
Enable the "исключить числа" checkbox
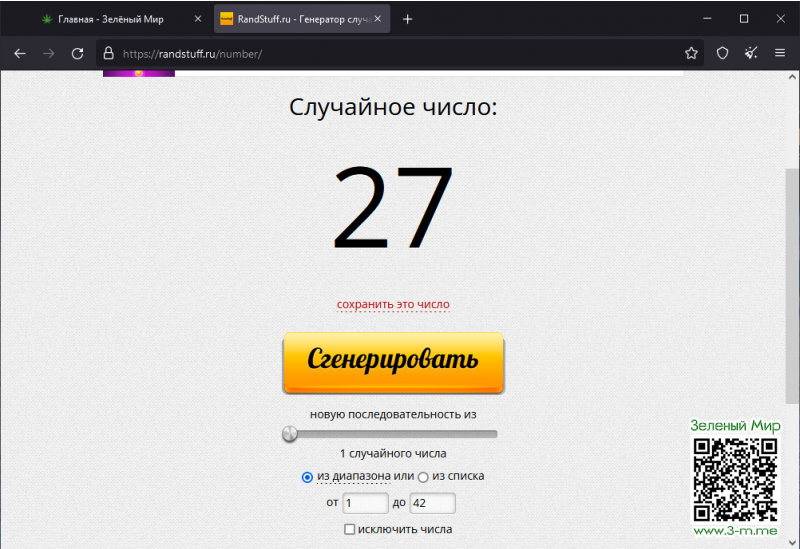click(349, 529)
